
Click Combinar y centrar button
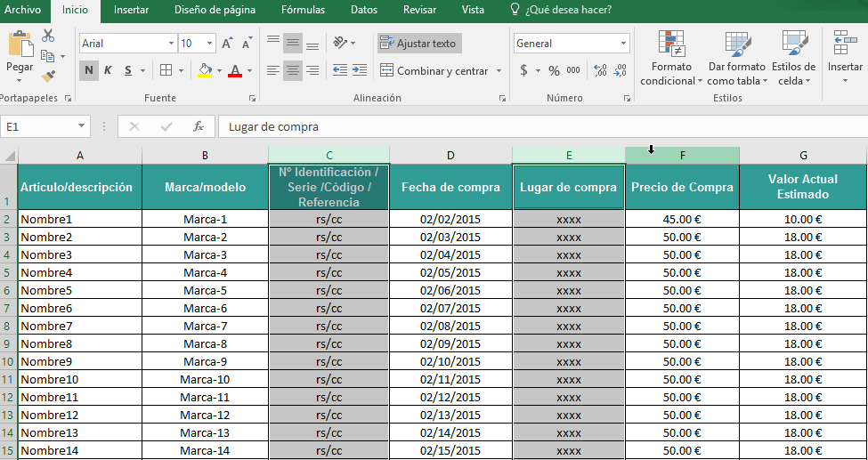pos(434,71)
